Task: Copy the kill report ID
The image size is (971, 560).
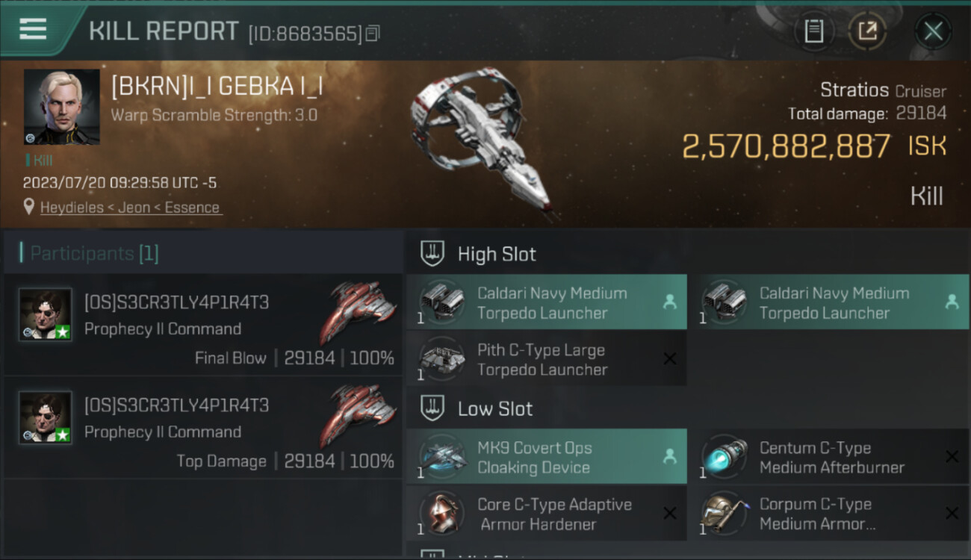Action: pyautogui.click(x=373, y=33)
